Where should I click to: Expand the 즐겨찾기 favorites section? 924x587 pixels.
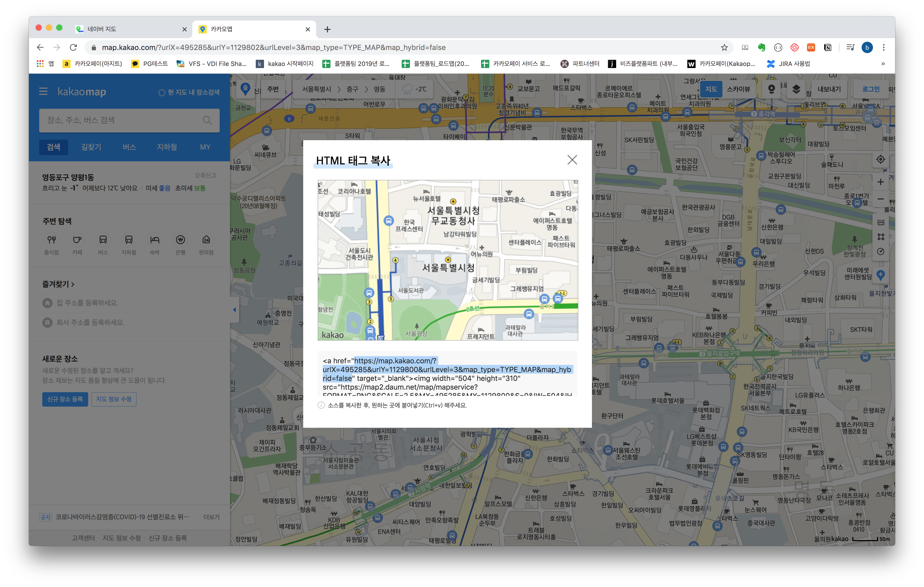(x=58, y=284)
